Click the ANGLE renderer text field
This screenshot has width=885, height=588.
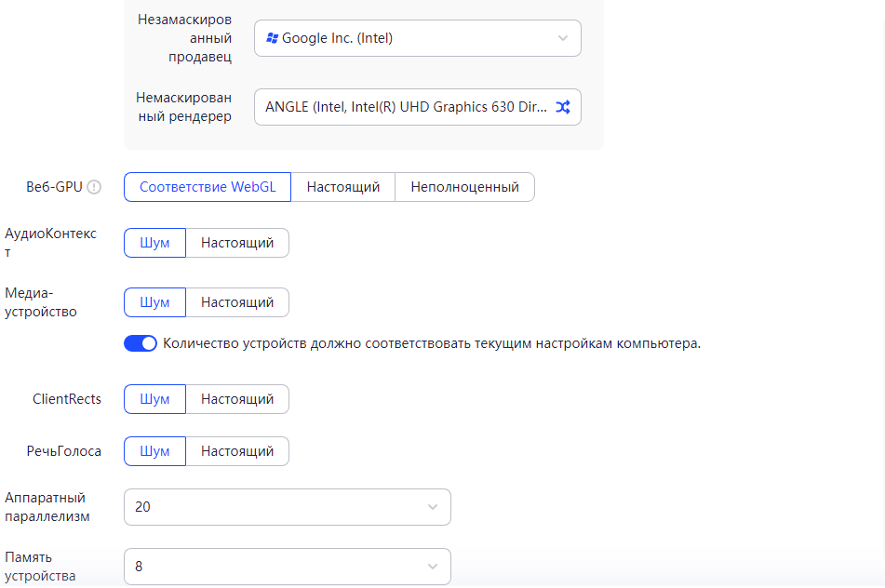[406, 107]
